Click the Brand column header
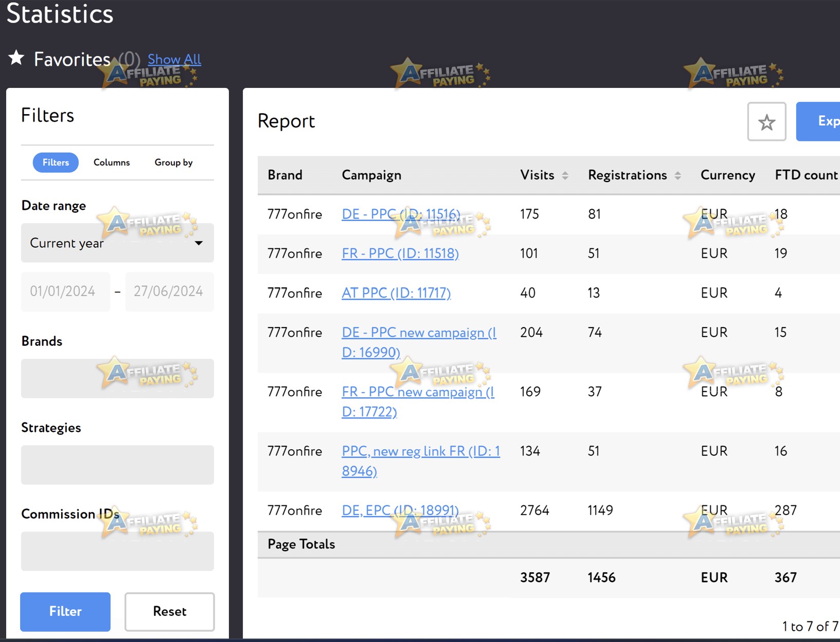840x642 pixels. (x=285, y=175)
